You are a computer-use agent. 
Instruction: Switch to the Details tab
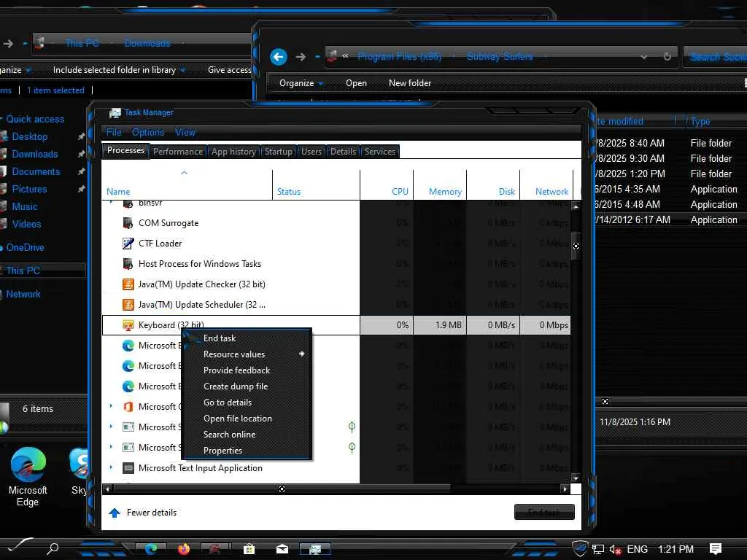click(343, 152)
